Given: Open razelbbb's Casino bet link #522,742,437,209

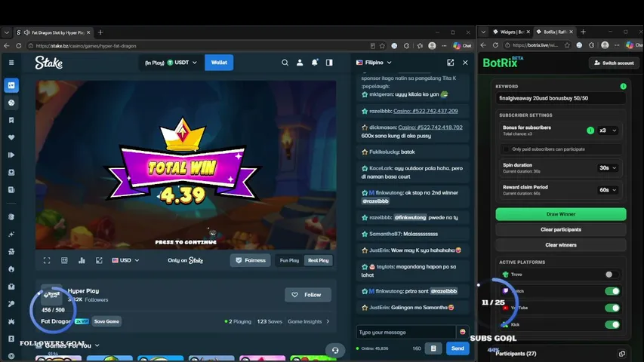Looking at the screenshot, I should coord(426,111).
